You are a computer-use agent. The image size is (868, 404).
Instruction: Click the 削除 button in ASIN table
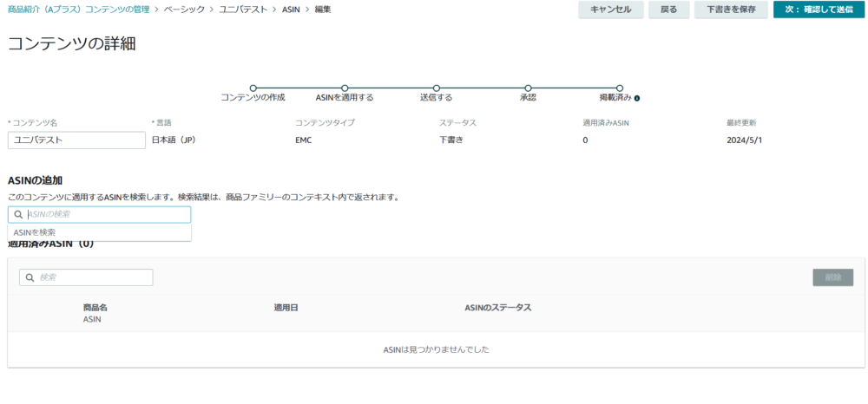click(x=832, y=277)
